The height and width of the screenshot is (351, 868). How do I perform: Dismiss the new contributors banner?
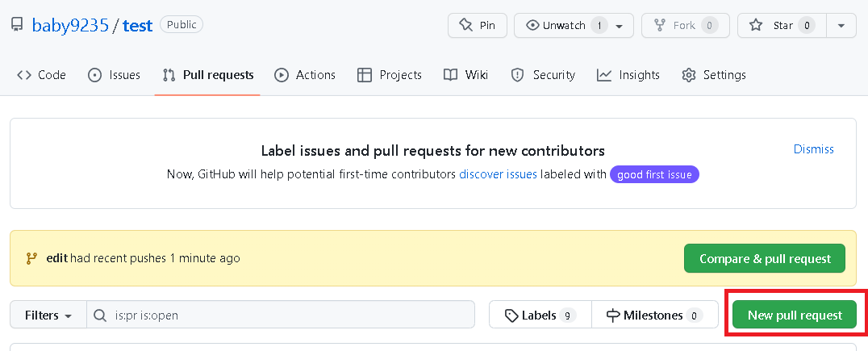[x=813, y=149]
